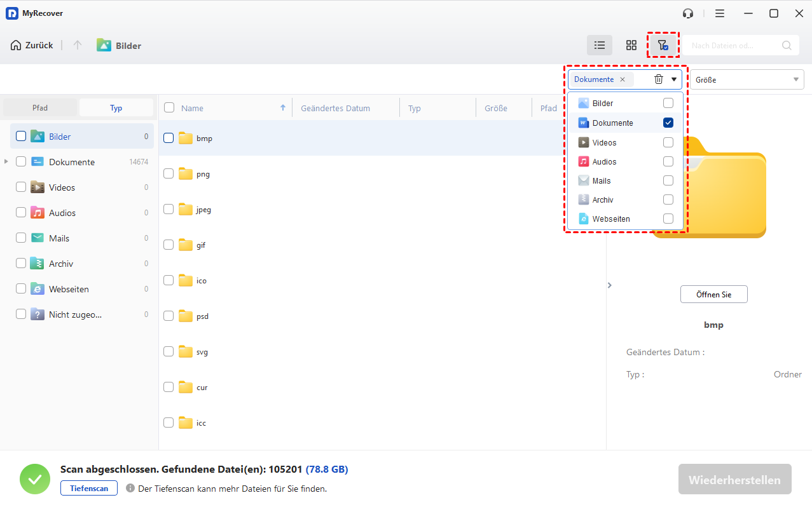The image size is (812, 507).
Task: Select Archiv in the filter dropdown list
Action: (603, 199)
